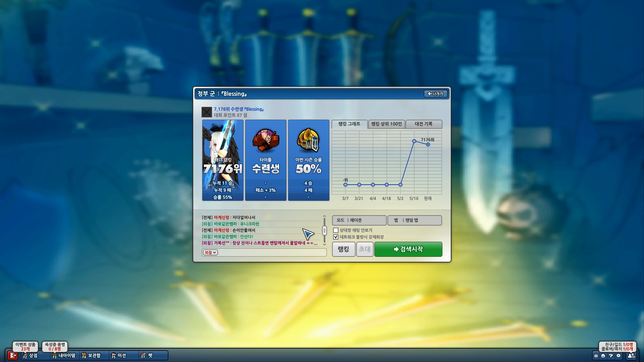The width and height of the screenshot is (644, 362).
Task: Open the friends/messenger icon
Action: pos(631,356)
